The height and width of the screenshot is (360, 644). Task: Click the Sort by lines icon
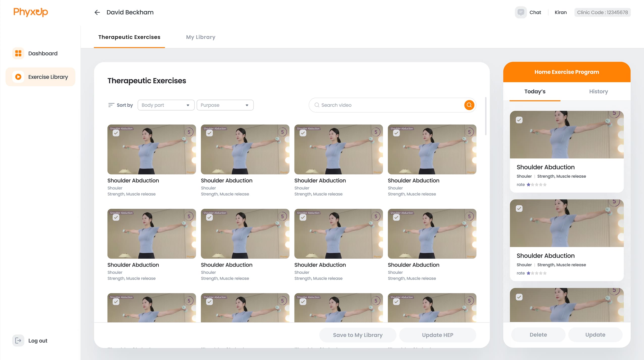[111, 105]
